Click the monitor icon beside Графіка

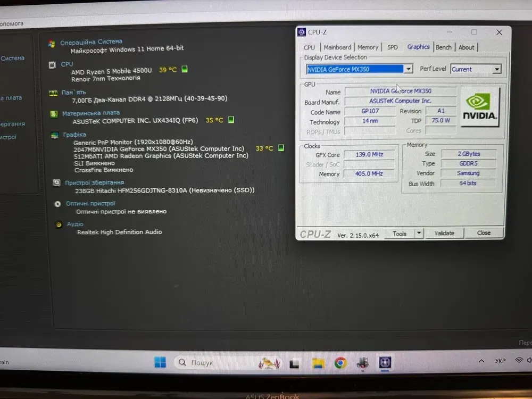(54, 136)
